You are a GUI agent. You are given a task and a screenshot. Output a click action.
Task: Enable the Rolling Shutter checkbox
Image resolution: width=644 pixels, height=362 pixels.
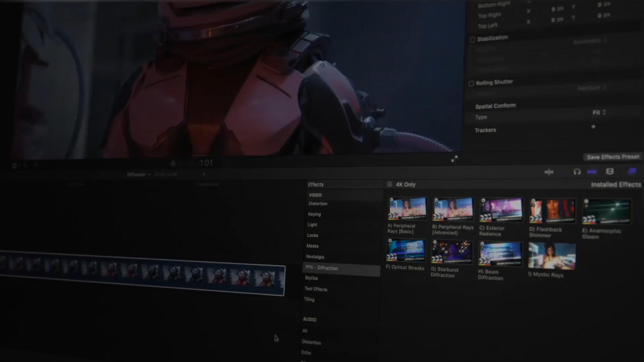[x=471, y=83]
